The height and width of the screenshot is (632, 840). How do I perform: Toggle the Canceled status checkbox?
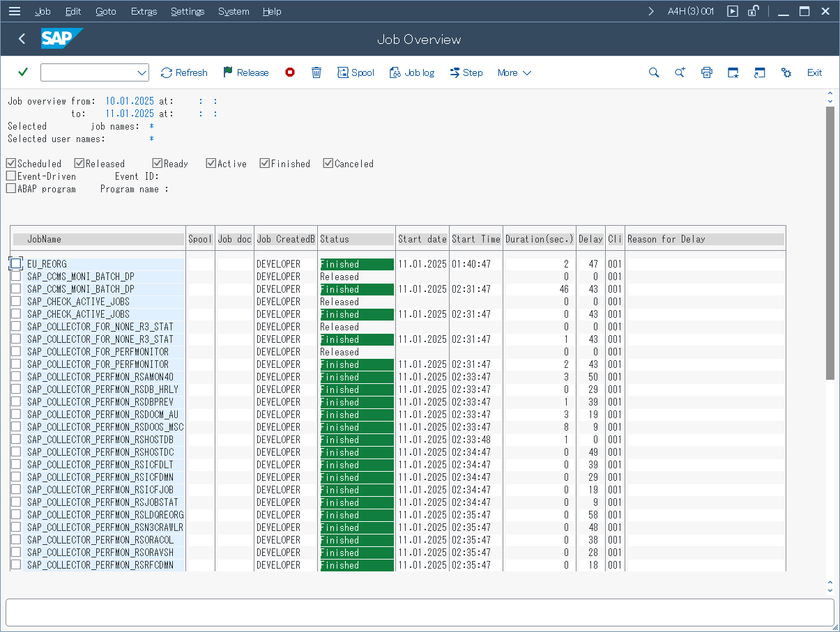point(328,164)
